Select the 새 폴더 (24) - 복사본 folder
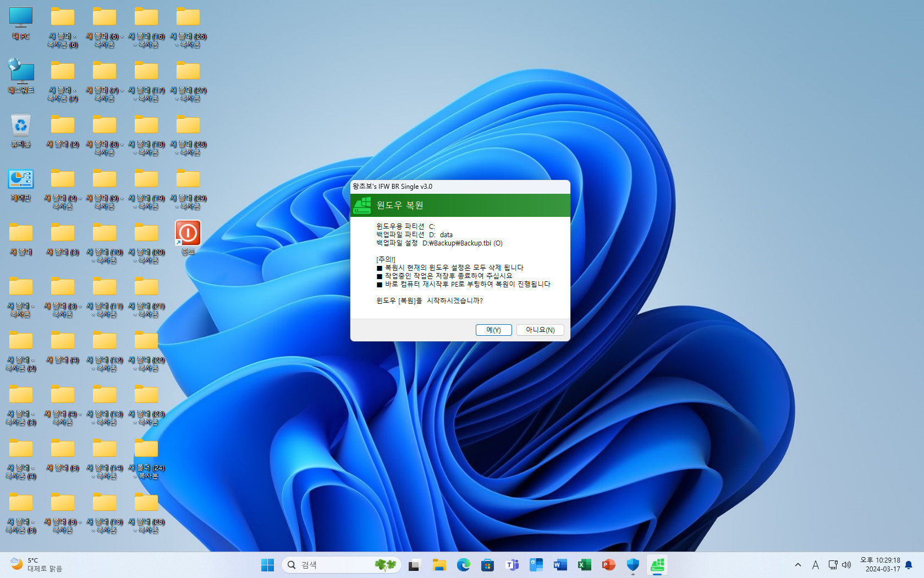924x578 pixels. [x=146, y=459]
